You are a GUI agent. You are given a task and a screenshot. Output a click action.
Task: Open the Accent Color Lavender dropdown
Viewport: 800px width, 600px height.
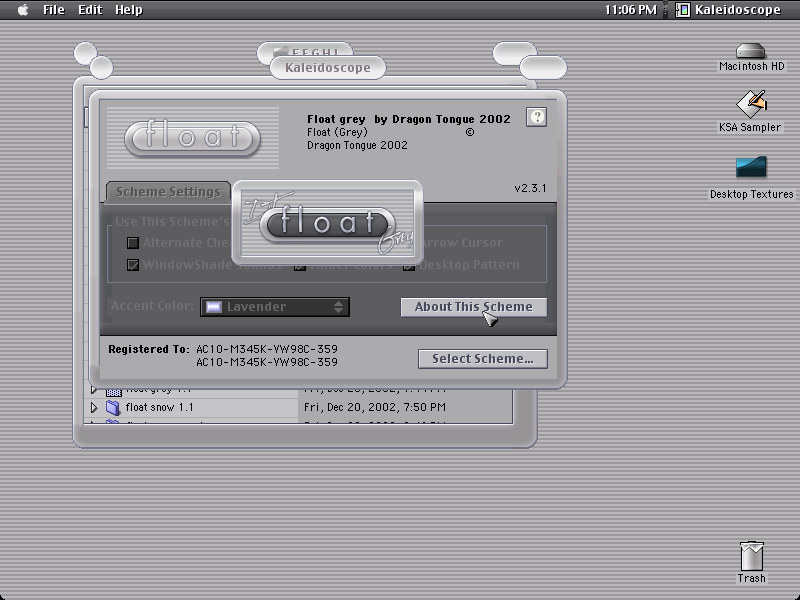(275, 307)
